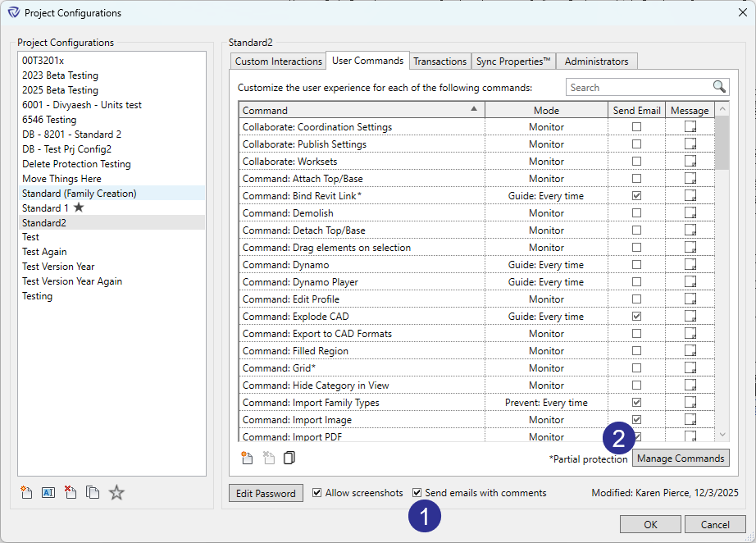Switch to the Transactions tab
Screen dimensions: 756x543
439,60
